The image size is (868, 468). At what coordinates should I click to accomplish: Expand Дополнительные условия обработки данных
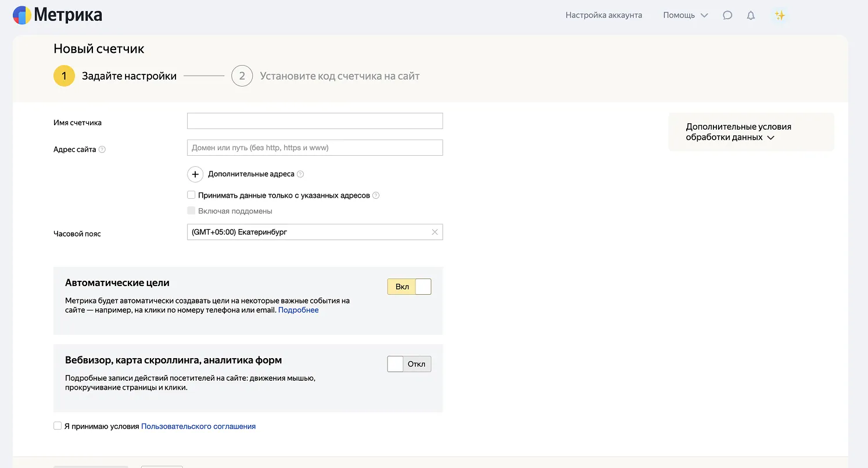(x=751, y=132)
